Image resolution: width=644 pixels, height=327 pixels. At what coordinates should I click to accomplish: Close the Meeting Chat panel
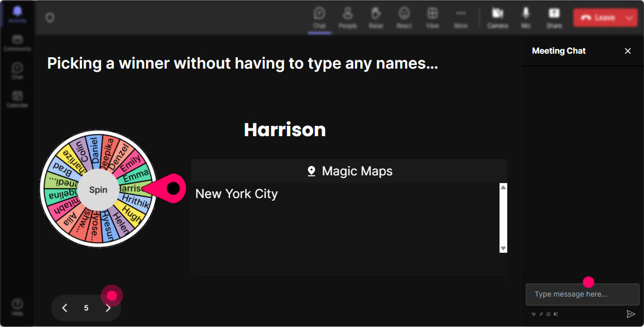click(x=628, y=51)
